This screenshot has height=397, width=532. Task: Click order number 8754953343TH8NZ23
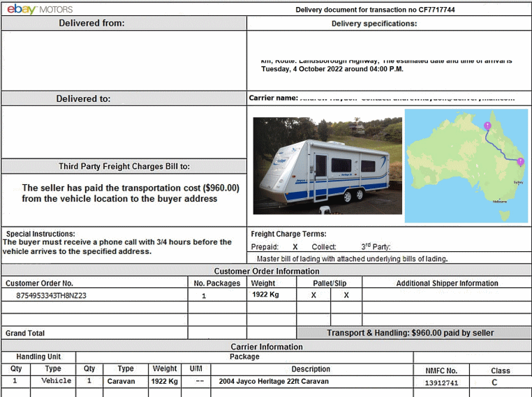(x=51, y=296)
